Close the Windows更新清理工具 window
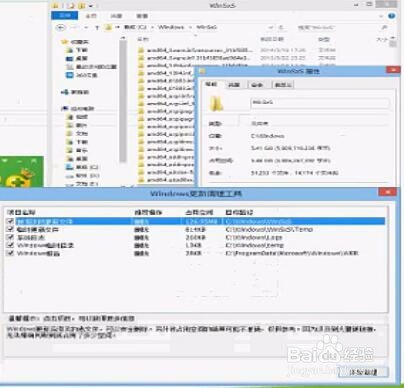The width and height of the screenshot is (404, 388). coord(387,192)
